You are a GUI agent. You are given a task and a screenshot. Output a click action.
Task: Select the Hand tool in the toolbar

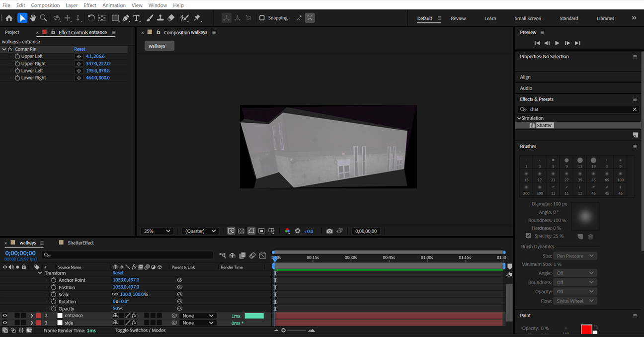(x=33, y=18)
